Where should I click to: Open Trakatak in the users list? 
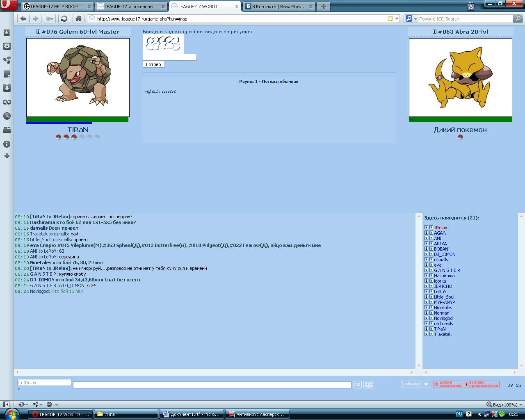coord(443,334)
